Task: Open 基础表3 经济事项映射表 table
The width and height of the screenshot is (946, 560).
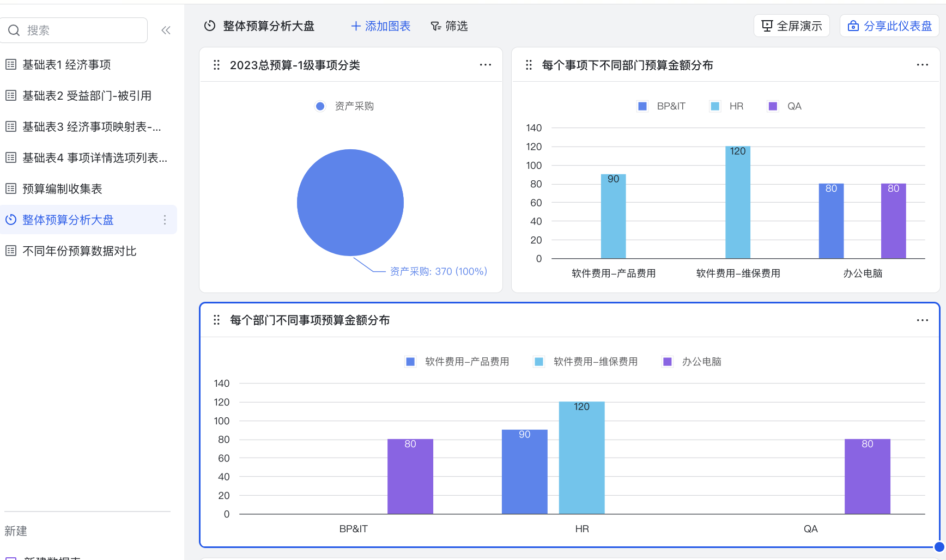Action: tap(88, 126)
